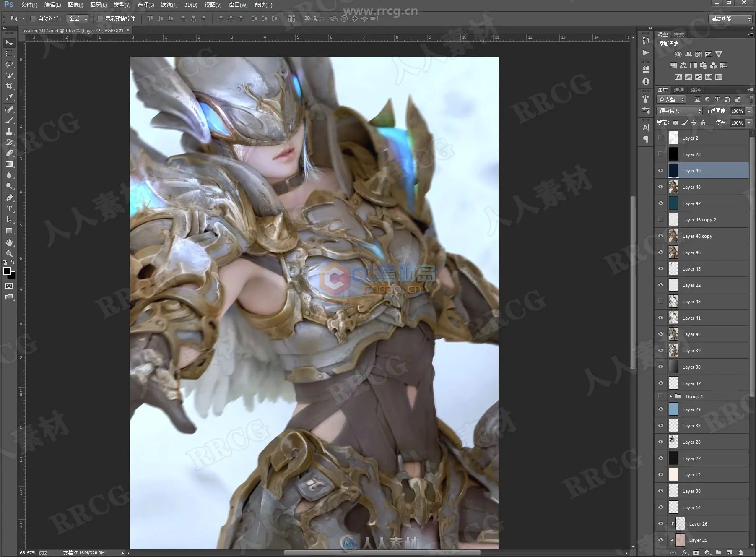Select the Type tool

[x=9, y=209]
